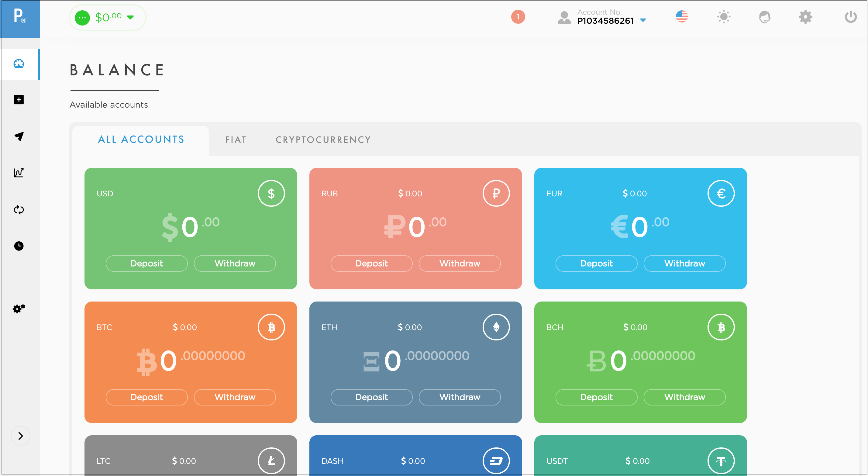Screen dimensions: 868x476
Task: Click the sidebar send/transfer icon
Action: pyautogui.click(x=19, y=136)
